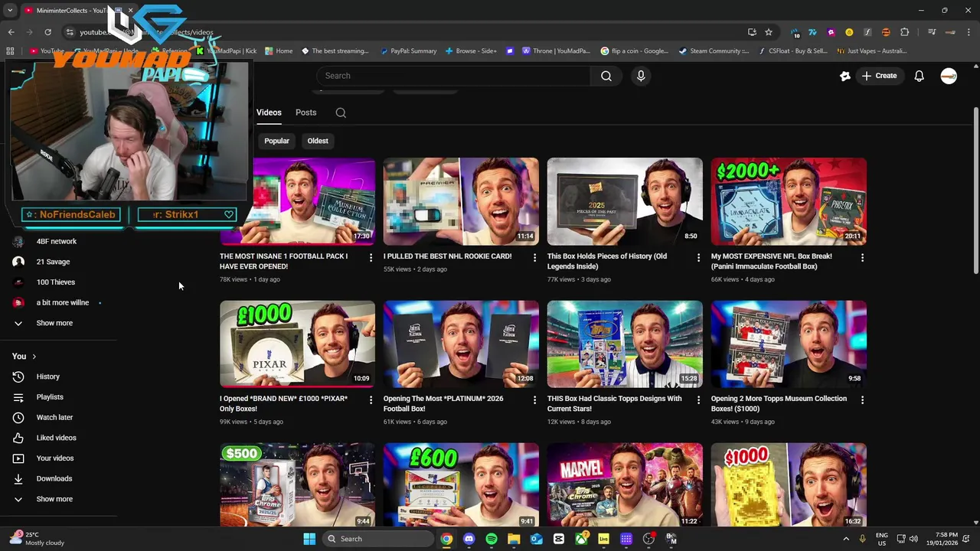Expand the You section chevron
This screenshot has width=980, height=551.
(34, 357)
